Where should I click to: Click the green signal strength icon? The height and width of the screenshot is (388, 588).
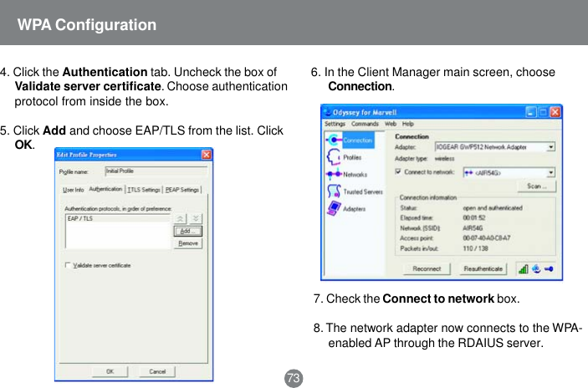[x=523, y=268]
